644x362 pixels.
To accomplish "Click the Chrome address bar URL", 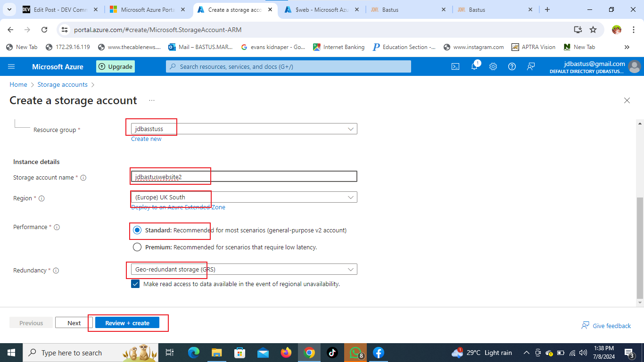I will coord(158,30).
